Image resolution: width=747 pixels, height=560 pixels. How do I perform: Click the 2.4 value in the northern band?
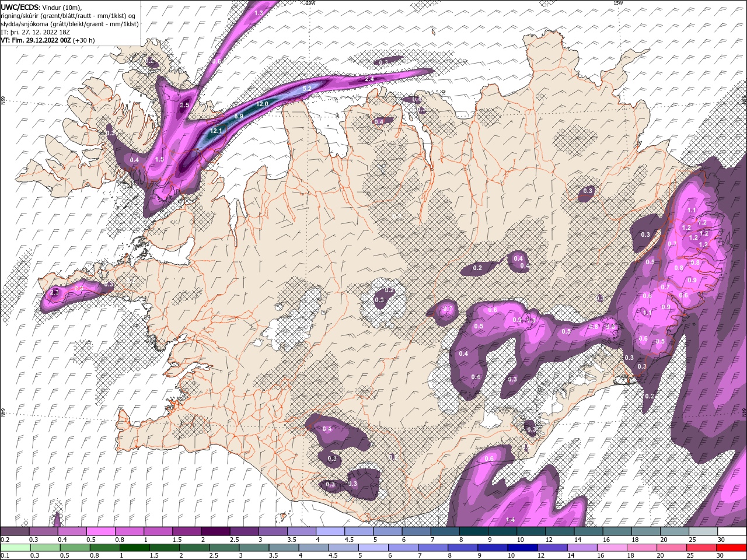pos(369,78)
